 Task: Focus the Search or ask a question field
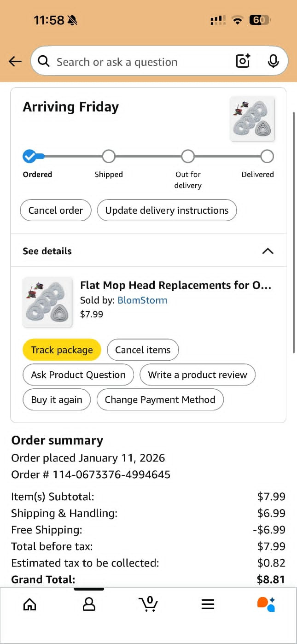[134, 62]
